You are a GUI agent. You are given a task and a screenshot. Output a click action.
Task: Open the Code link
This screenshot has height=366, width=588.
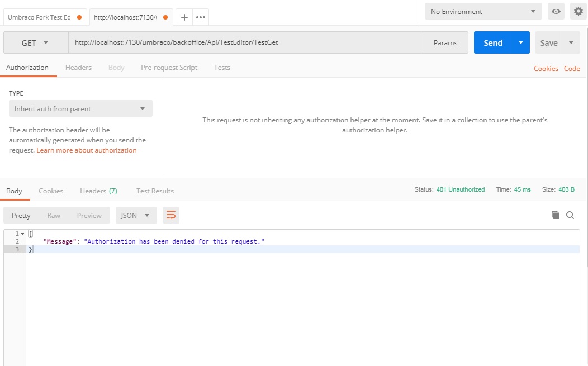[x=572, y=69]
